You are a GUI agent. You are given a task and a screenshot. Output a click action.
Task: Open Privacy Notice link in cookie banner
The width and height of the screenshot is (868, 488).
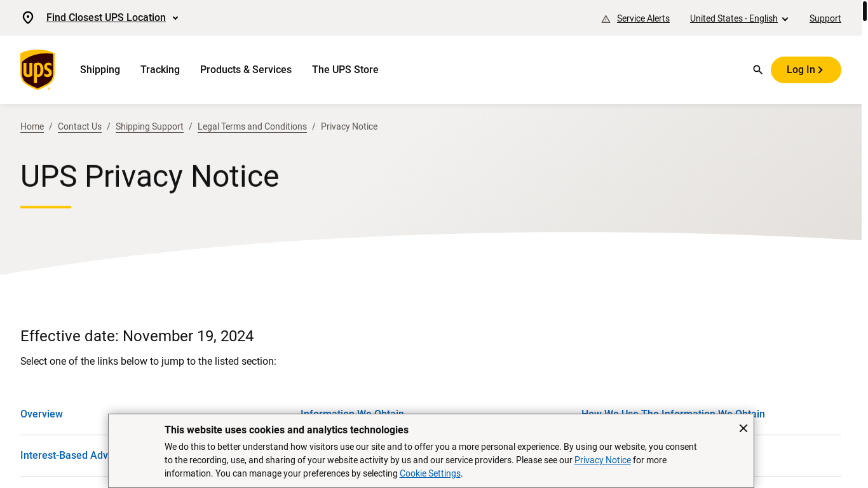pos(602,460)
